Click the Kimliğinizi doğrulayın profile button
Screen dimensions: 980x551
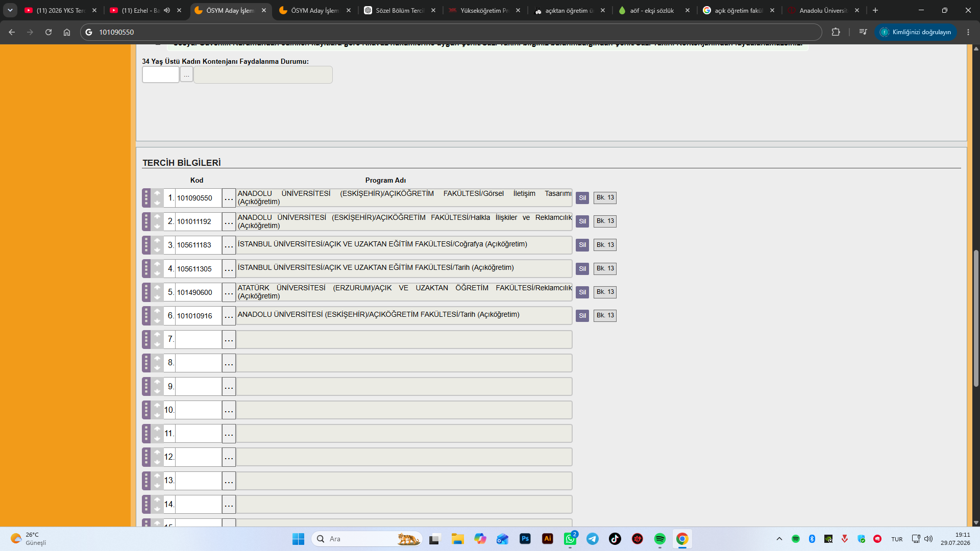[916, 32]
